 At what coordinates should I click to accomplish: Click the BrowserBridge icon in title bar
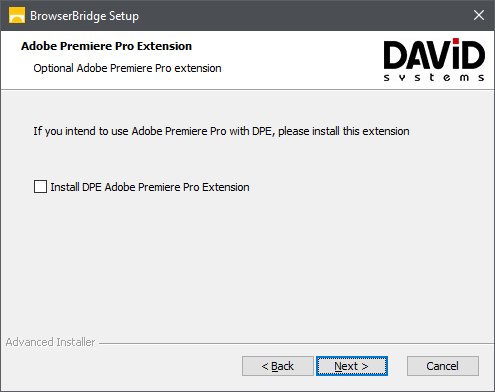pos(17,15)
